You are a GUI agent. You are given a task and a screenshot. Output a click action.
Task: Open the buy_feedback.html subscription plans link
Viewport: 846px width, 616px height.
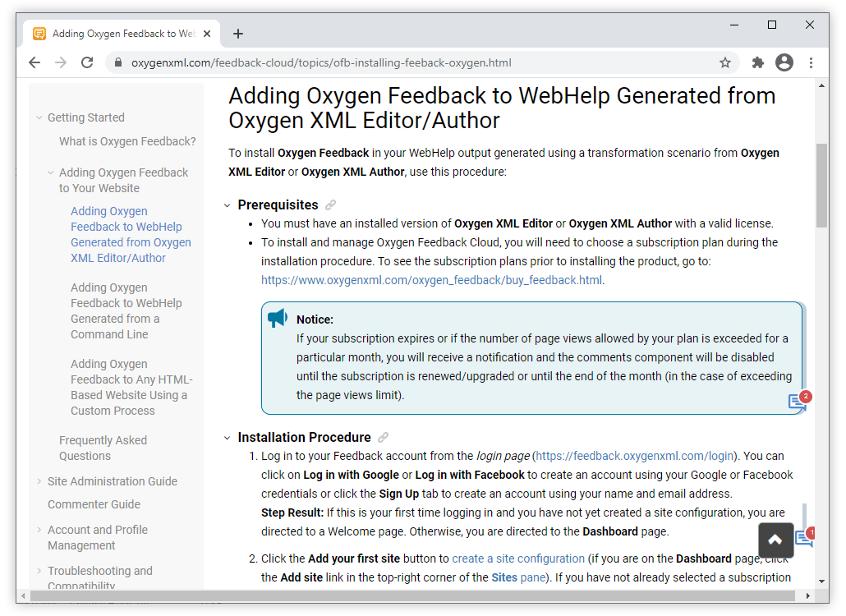pyautogui.click(x=432, y=280)
